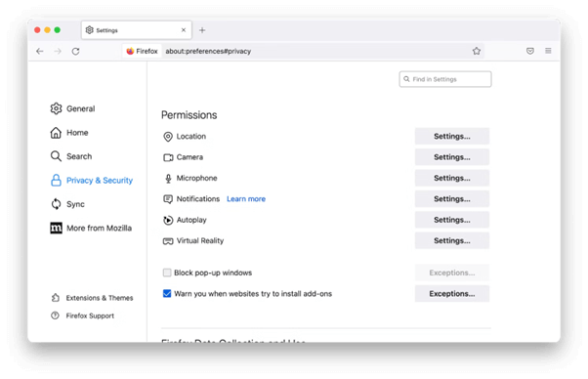Image resolution: width=588 pixels, height=379 pixels.
Task: Open Notifications permission Settings button
Action: click(452, 198)
